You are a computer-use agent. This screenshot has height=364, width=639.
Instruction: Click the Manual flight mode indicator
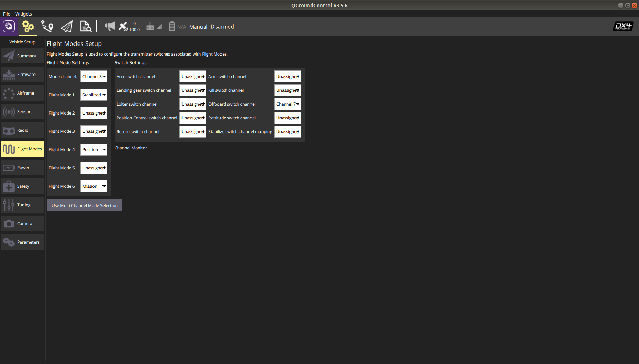tap(198, 27)
